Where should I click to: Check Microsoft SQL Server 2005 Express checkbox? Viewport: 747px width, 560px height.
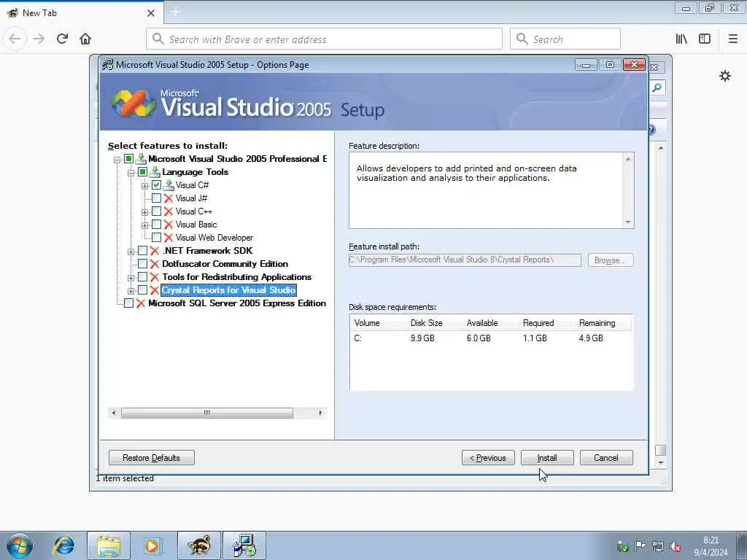[128, 303]
